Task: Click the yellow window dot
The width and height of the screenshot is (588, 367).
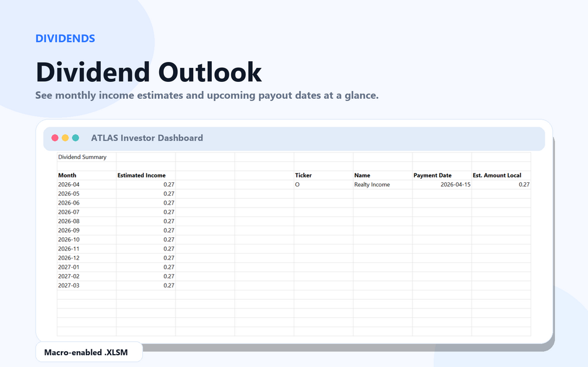Action: pyautogui.click(x=66, y=138)
